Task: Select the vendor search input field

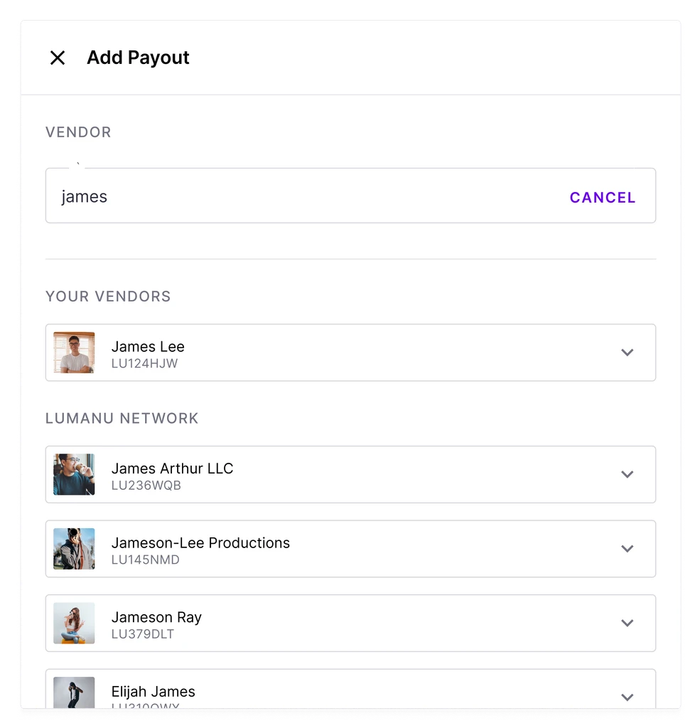Action: [284, 197]
